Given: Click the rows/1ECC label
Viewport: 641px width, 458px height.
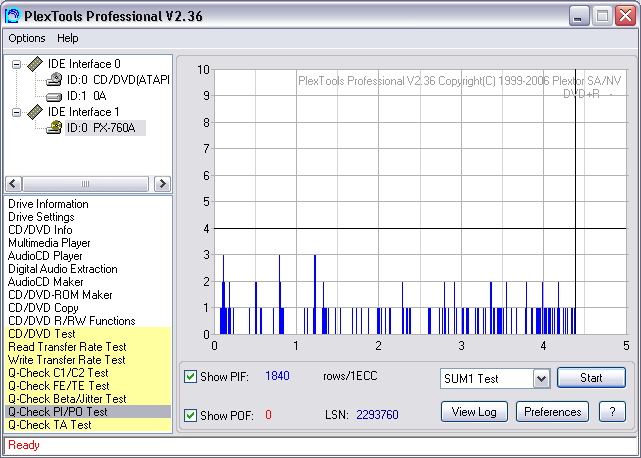Looking at the screenshot, I should (x=350, y=376).
